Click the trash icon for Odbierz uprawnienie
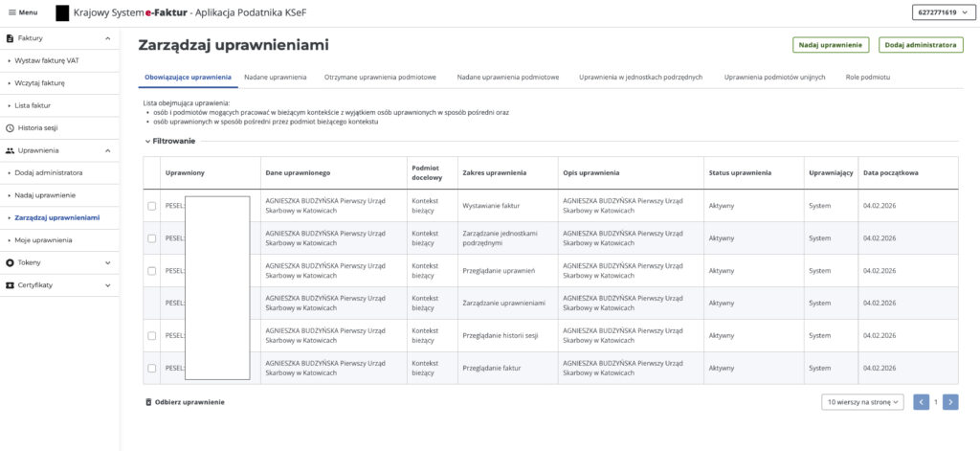This screenshot has width=980, height=451. 148,402
